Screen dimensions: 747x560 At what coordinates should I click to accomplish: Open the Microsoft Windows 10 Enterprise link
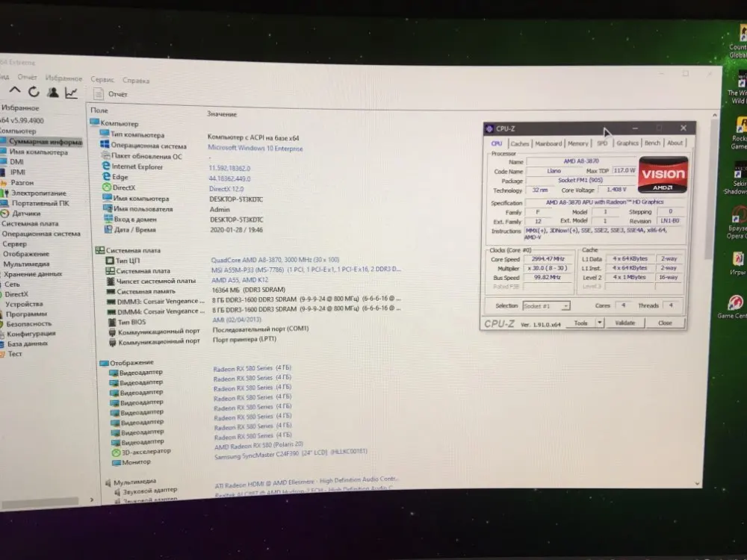tap(255, 148)
